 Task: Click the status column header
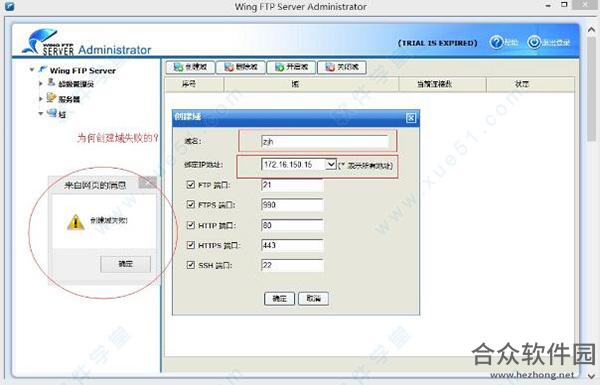click(530, 84)
